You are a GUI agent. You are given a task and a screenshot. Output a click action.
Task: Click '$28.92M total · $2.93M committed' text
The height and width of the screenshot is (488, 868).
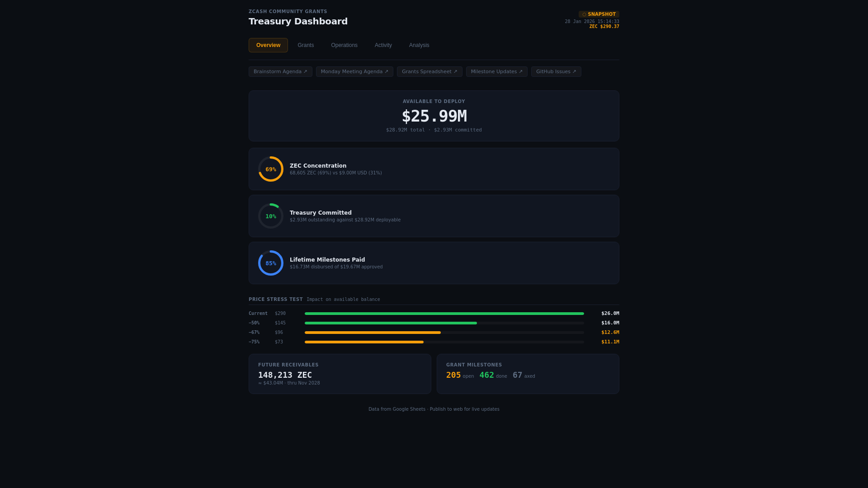pos(434,130)
